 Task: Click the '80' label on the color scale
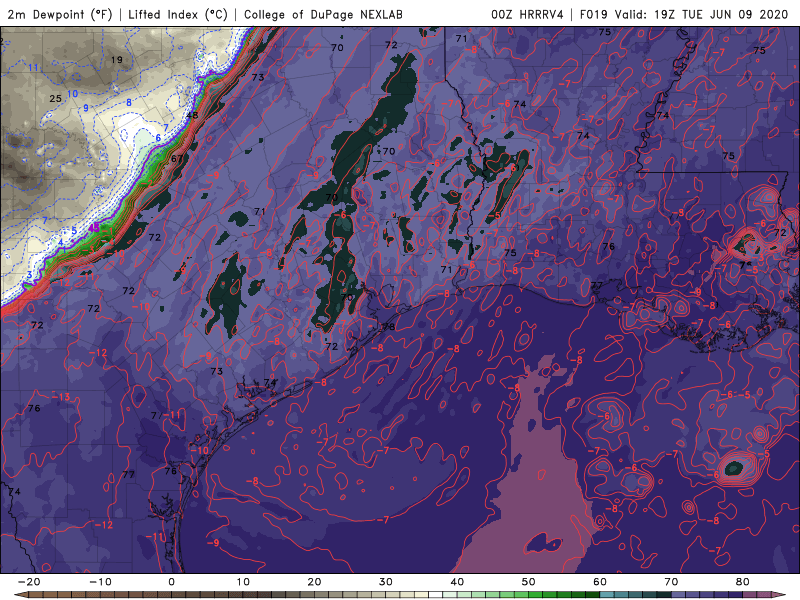click(x=743, y=582)
